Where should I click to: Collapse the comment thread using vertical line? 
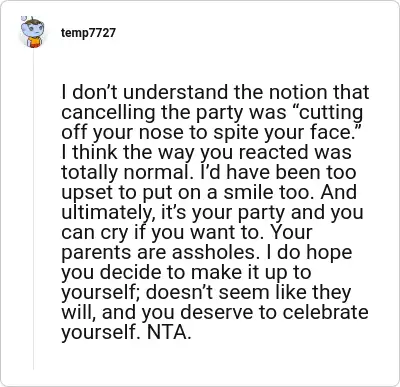[33, 208]
